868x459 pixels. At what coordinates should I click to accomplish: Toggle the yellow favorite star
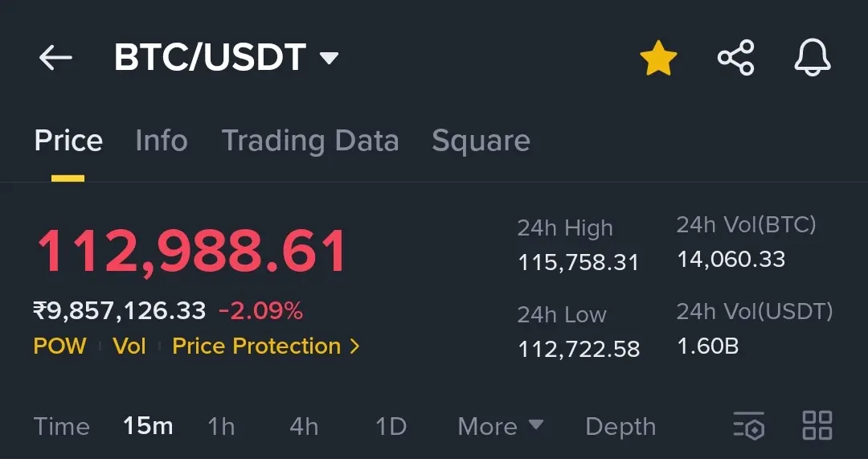point(658,58)
